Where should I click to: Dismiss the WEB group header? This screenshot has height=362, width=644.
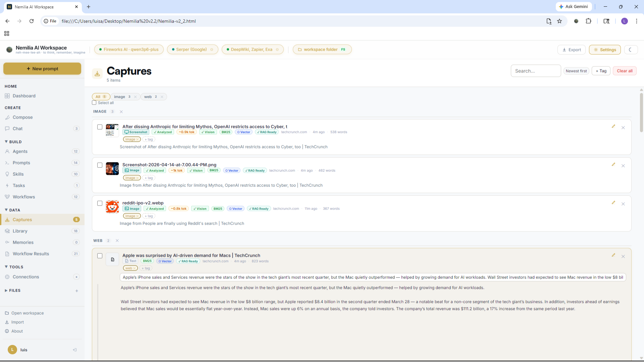(x=117, y=241)
